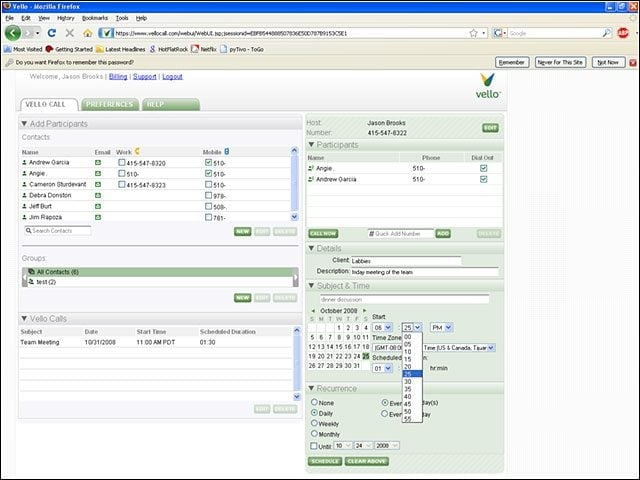Open the Tools menu
Viewport: 640px width, 480px height.
click(x=122, y=18)
